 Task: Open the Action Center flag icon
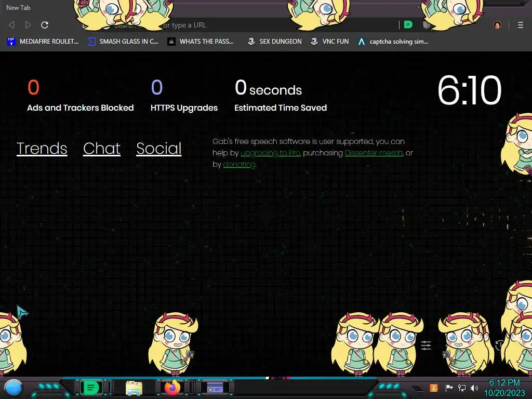click(x=449, y=388)
